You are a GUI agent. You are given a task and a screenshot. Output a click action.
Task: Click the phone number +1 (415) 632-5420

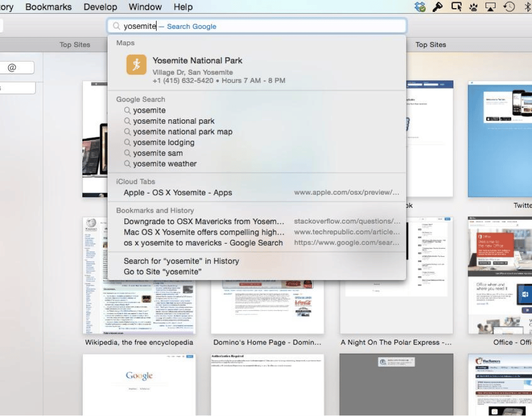coord(183,81)
